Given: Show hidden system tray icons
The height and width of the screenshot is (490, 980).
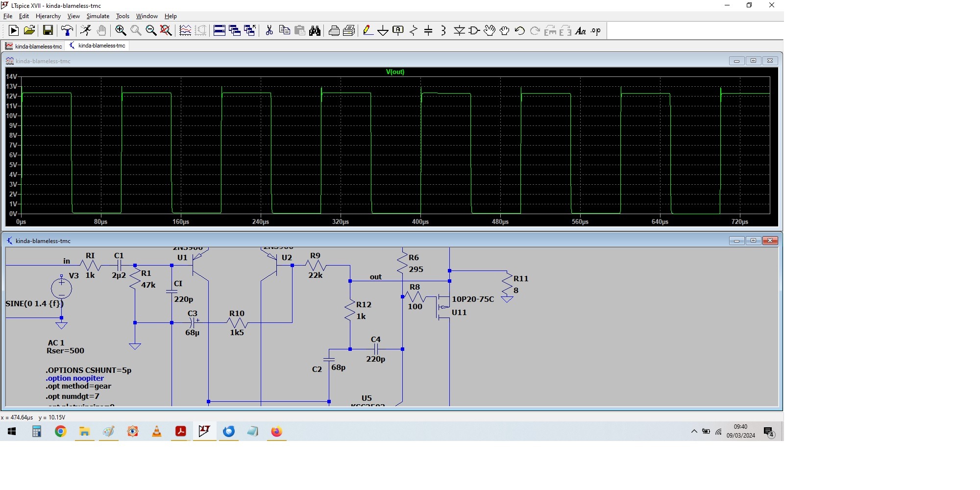Looking at the screenshot, I should 694,431.
